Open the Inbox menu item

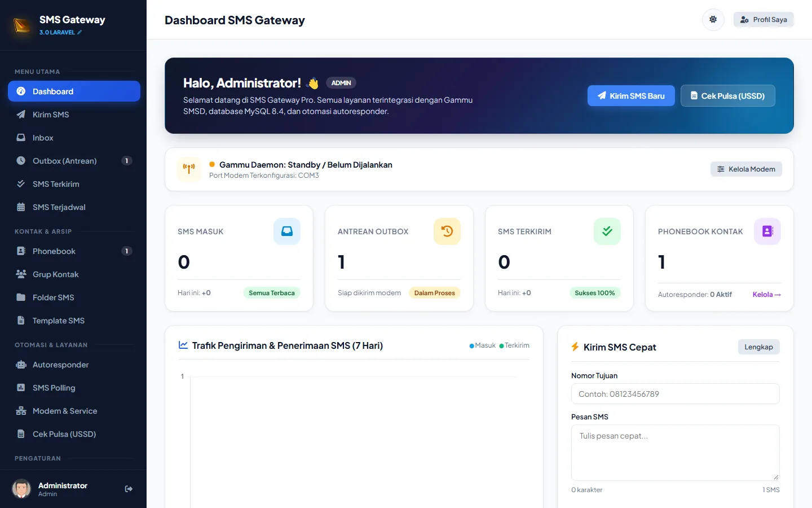74,138
